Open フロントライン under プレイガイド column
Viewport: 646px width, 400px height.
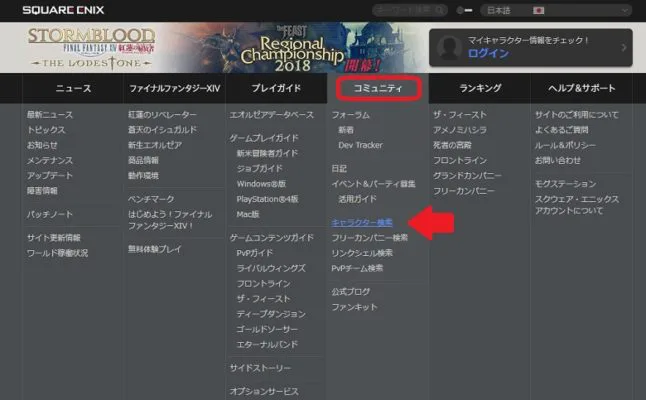(264, 283)
